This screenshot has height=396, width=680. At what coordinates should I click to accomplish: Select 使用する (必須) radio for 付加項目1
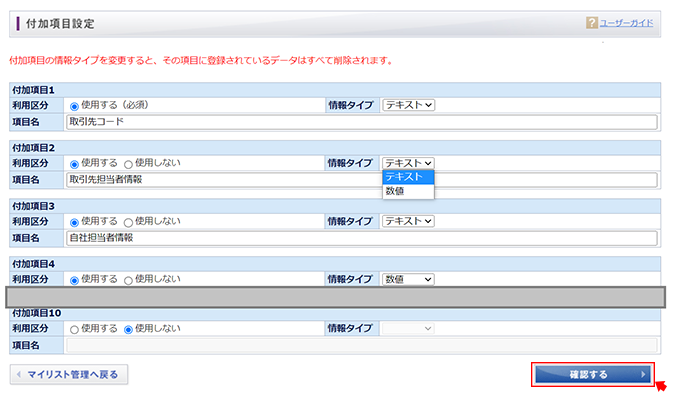pos(74,106)
